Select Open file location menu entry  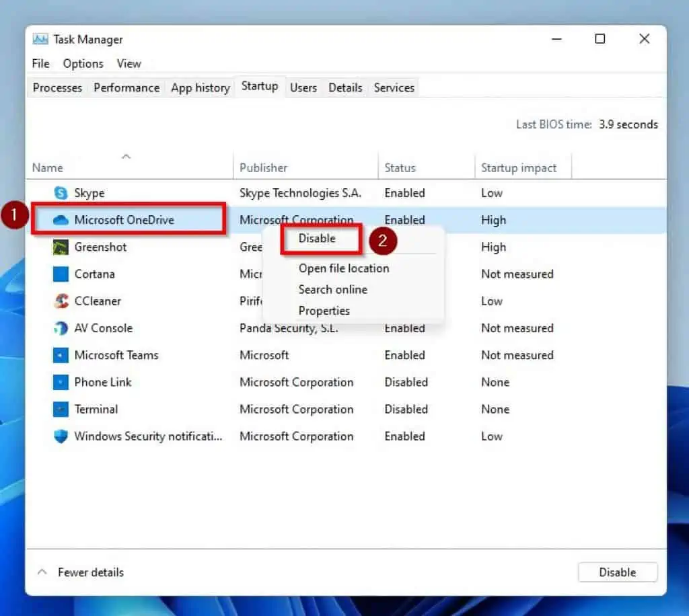tap(344, 268)
